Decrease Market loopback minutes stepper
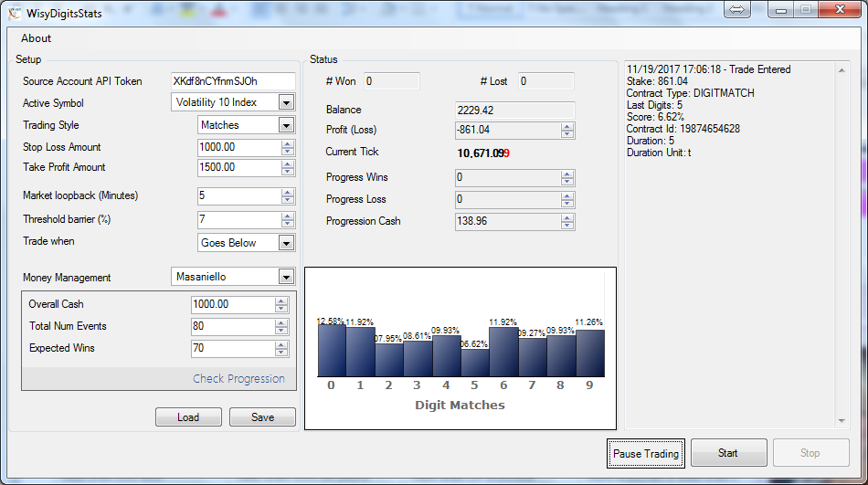 [287, 200]
